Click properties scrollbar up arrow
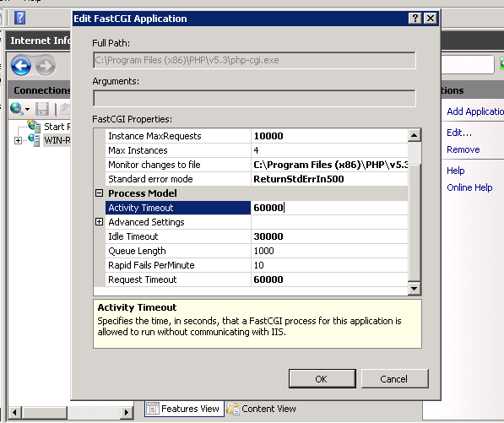This screenshot has height=423, width=504. [x=414, y=135]
